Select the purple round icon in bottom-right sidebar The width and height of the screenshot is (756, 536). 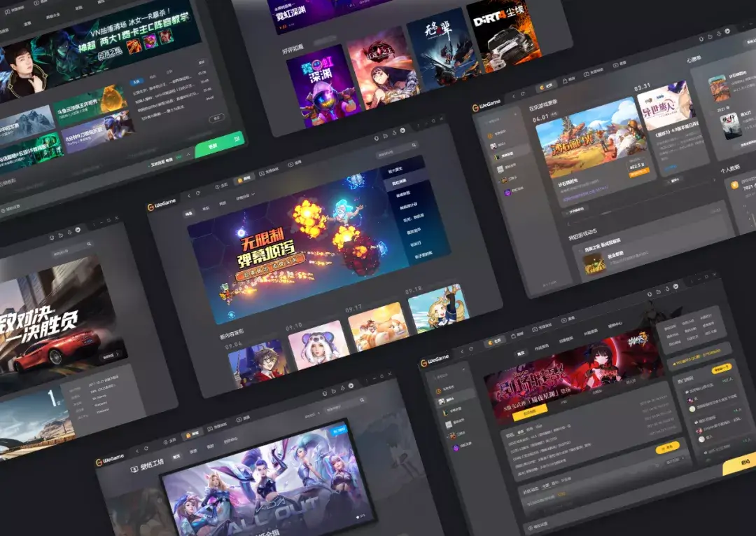[456, 448]
